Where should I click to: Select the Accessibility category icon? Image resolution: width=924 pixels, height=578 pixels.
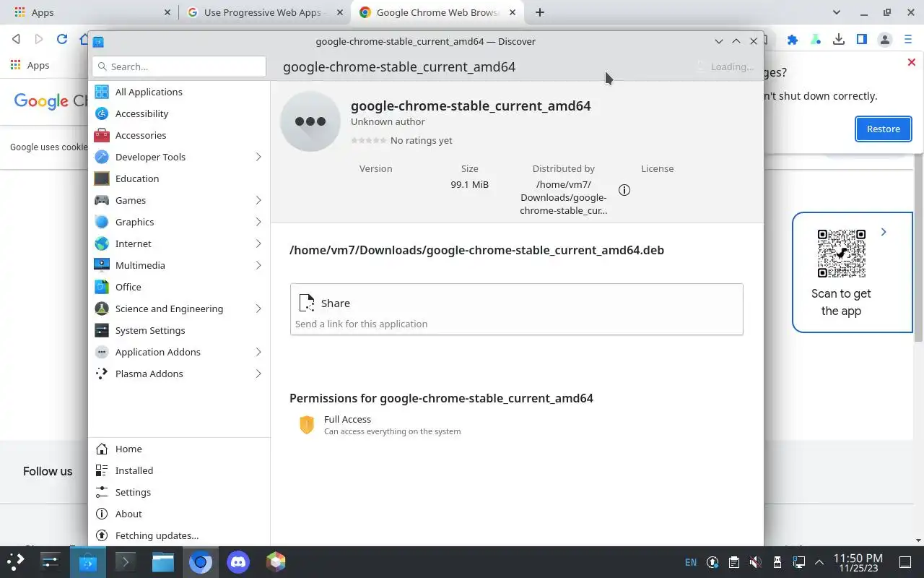[x=102, y=113]
